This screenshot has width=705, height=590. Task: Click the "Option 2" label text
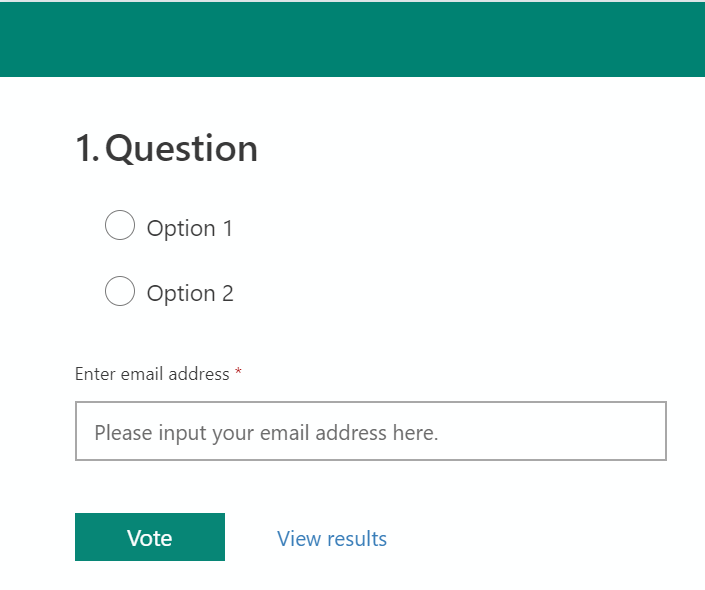point(189,293)
